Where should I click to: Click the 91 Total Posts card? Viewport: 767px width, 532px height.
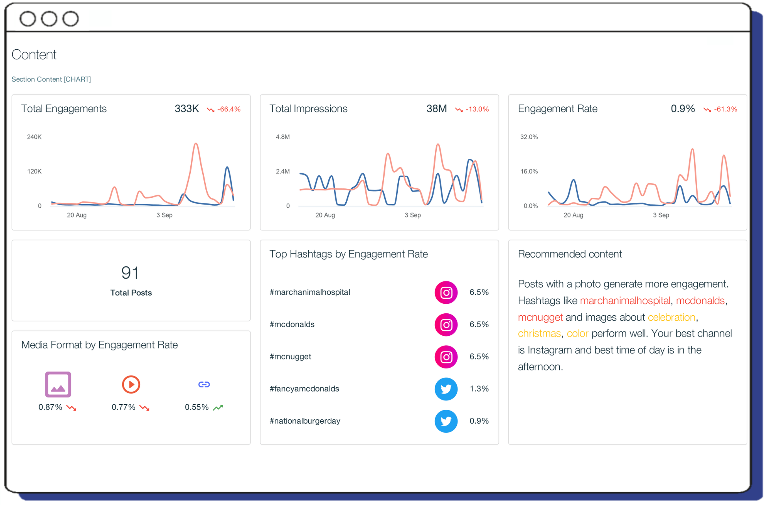(x=131, y=281)
